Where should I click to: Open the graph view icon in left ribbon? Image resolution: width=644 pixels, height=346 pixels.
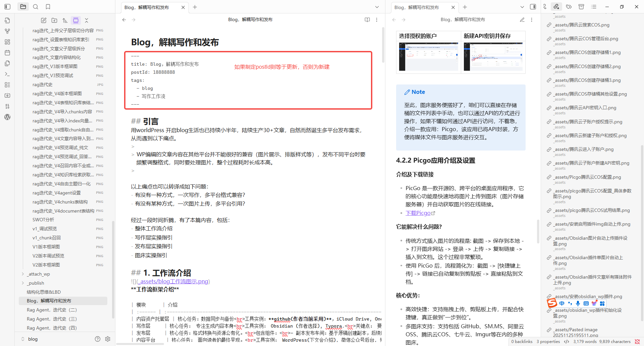[7, 31]
